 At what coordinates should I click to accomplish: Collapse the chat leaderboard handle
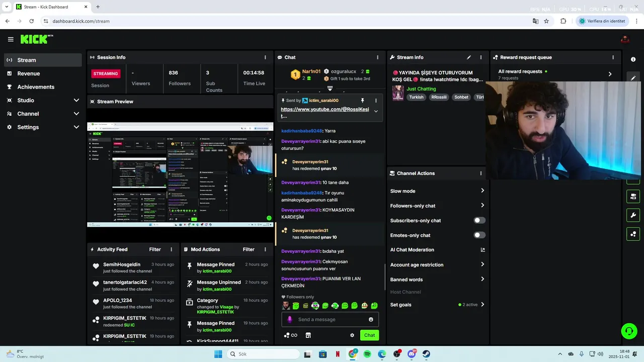(330, 88)
